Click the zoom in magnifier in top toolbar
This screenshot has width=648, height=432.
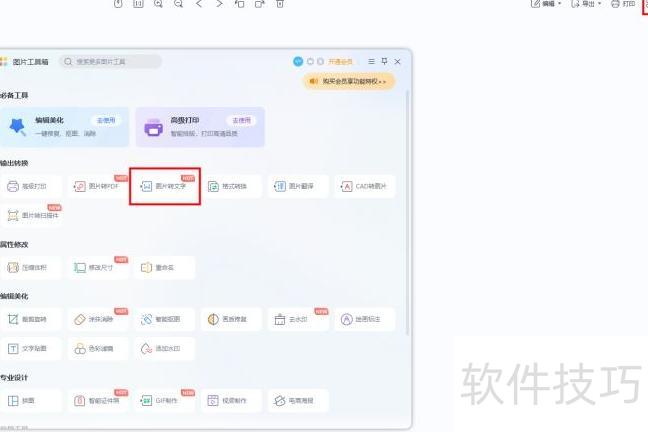tap(158, 4)
